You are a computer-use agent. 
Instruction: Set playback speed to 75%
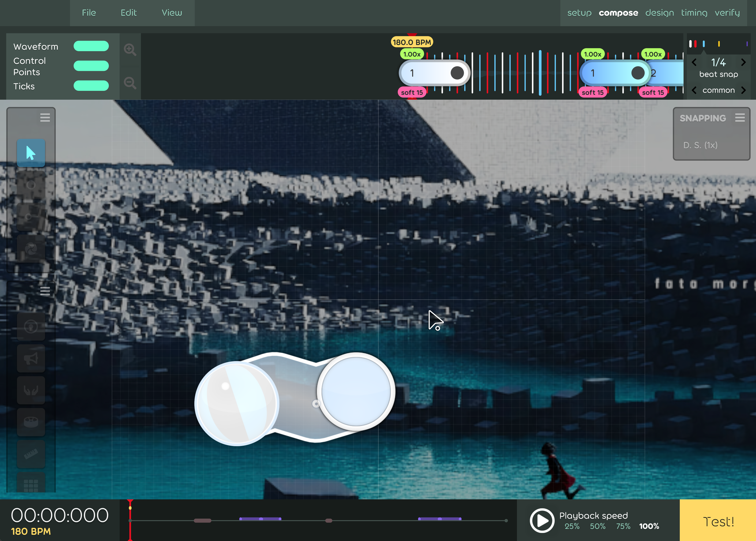click(623, 526)
